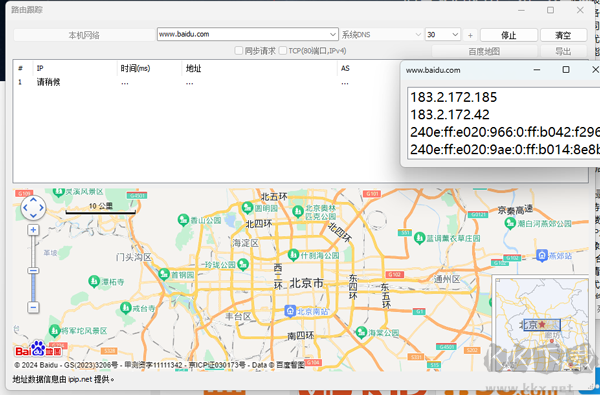Click the www.baidu.com address input field

[243, 34]
